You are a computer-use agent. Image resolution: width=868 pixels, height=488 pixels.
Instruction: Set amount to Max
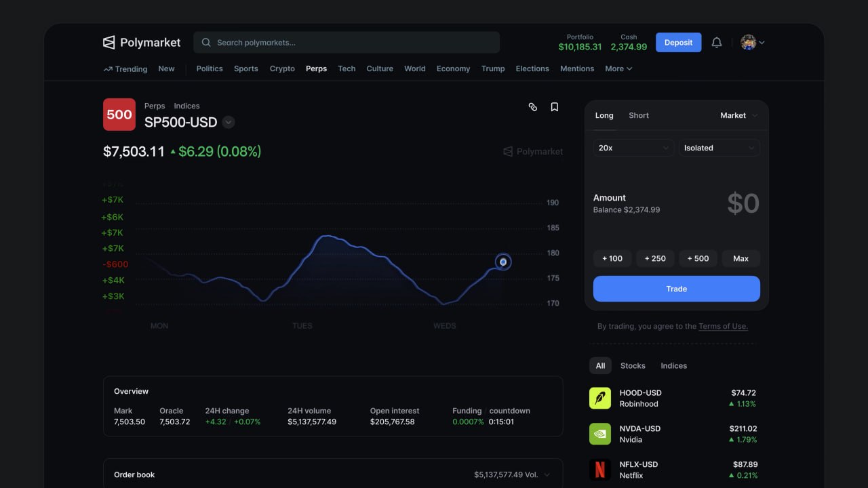click(741, 258)
